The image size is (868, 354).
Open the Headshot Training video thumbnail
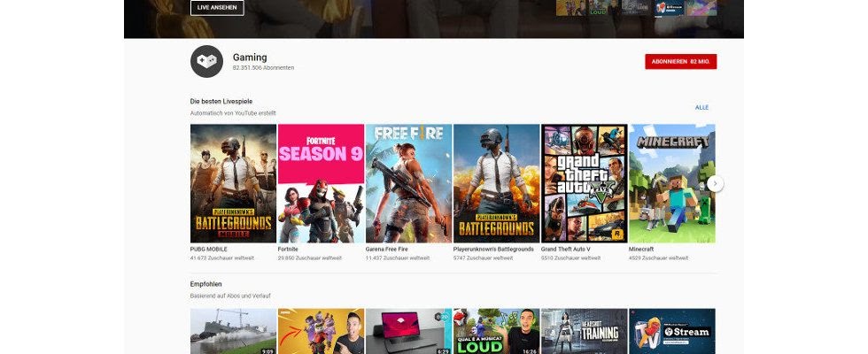click(584, 331)
